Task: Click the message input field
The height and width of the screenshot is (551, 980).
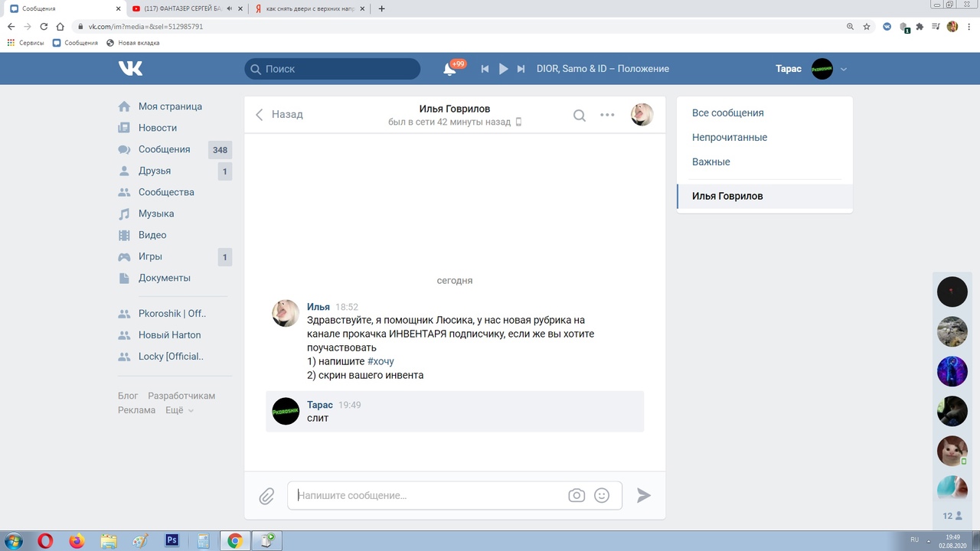Action: pyautogui.click(x=429, y=496)
